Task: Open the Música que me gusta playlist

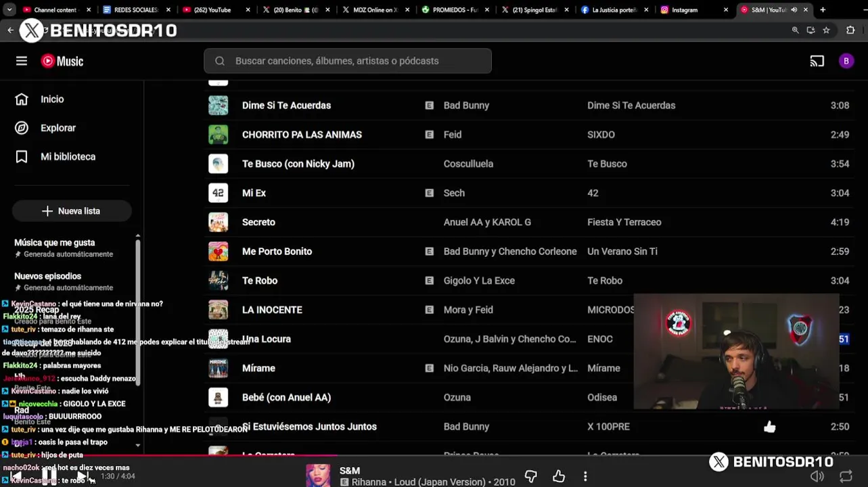Action: pyautogui.click(x=54, y=242)
